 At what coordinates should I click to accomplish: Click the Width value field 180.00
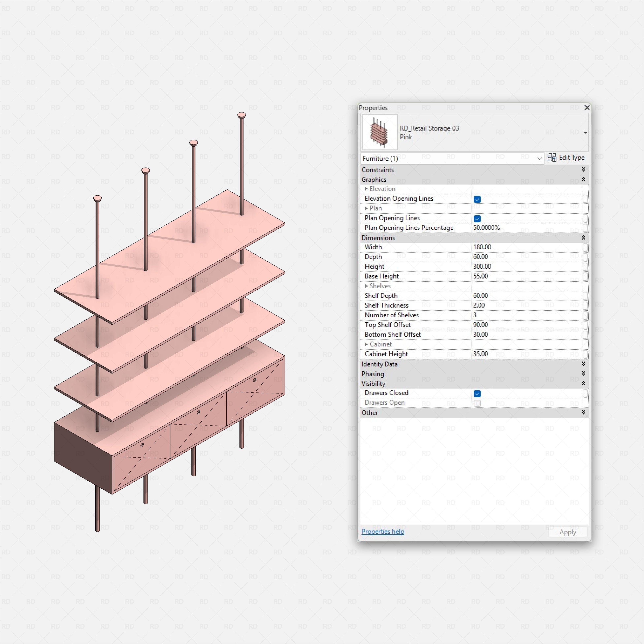coord(527,247)
